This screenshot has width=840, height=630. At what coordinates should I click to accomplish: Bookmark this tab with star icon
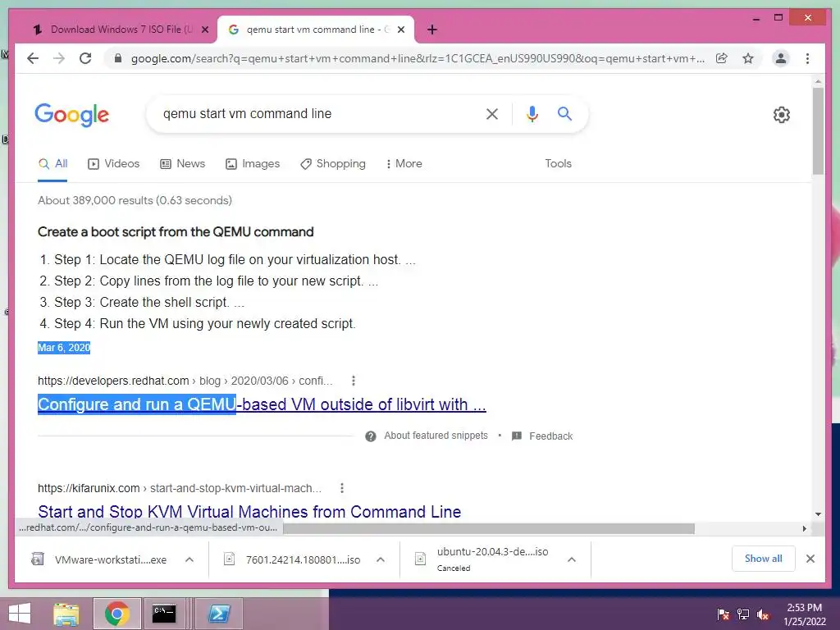click(748, 58)
